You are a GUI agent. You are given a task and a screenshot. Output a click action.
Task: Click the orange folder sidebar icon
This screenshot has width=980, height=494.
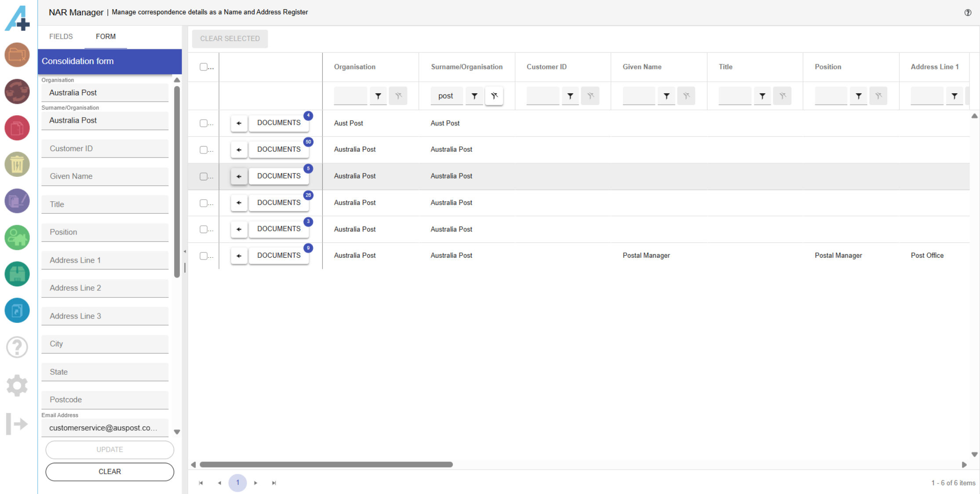17,55
